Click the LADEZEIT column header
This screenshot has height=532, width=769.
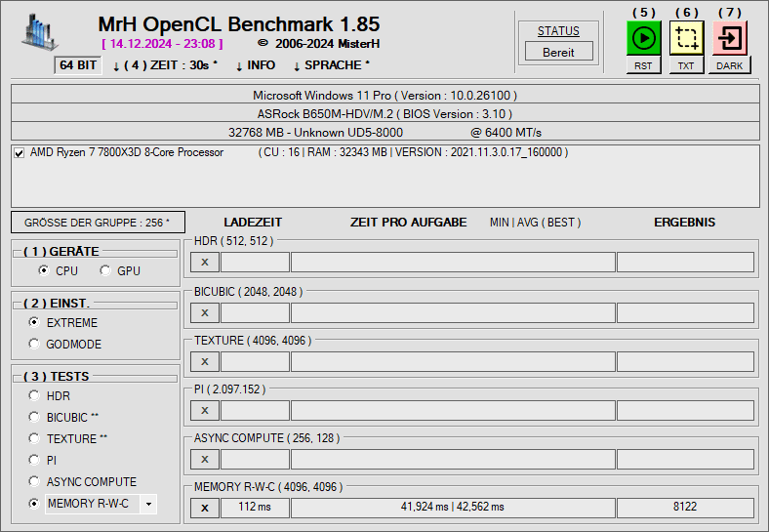tap(253, 223)
